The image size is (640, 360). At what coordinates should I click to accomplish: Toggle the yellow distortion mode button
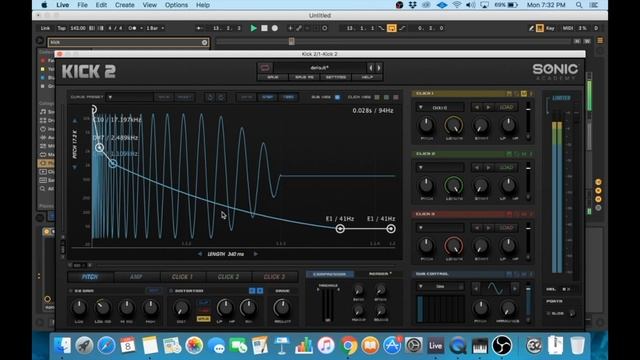(203, 318)
